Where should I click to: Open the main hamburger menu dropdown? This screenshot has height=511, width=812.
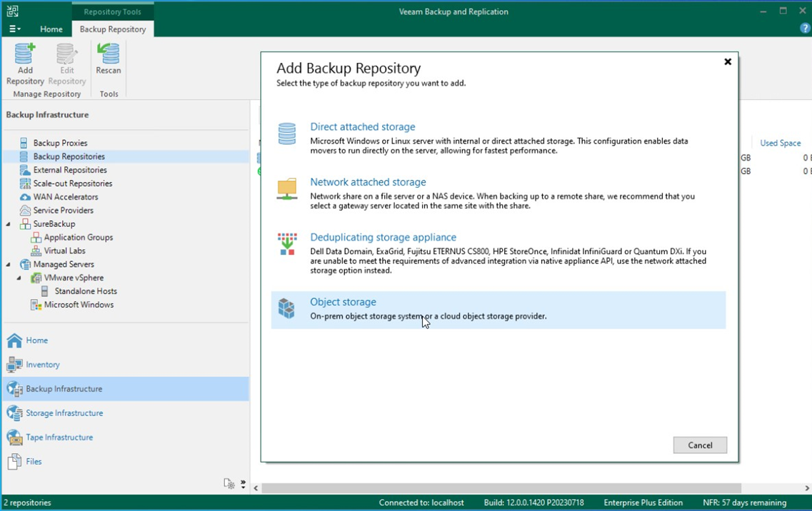click(15, 29)
